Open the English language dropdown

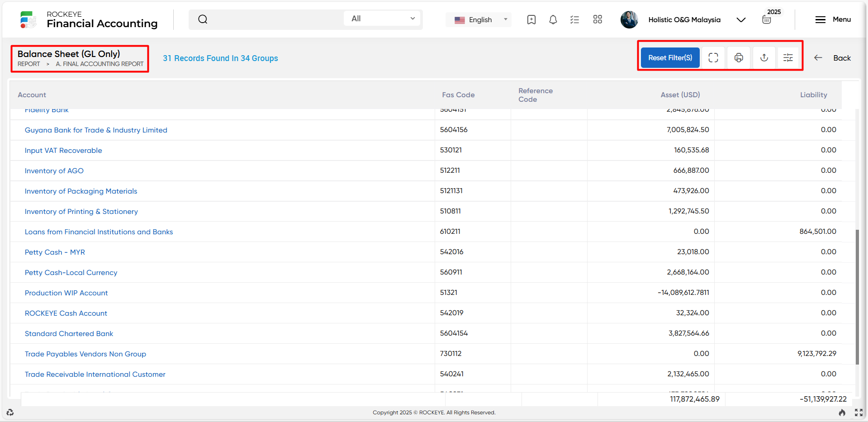[x=479, y=20]
